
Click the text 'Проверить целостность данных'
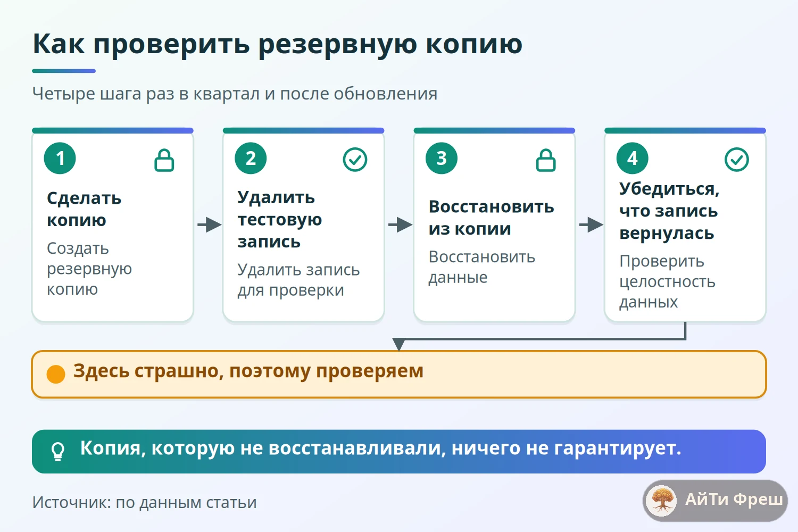pos(667,281)
